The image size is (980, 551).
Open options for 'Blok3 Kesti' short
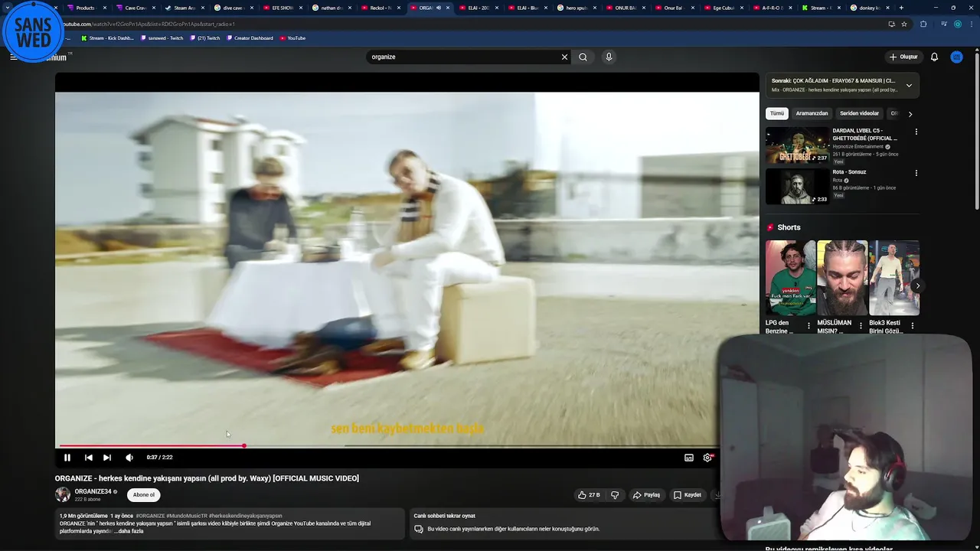912,326
